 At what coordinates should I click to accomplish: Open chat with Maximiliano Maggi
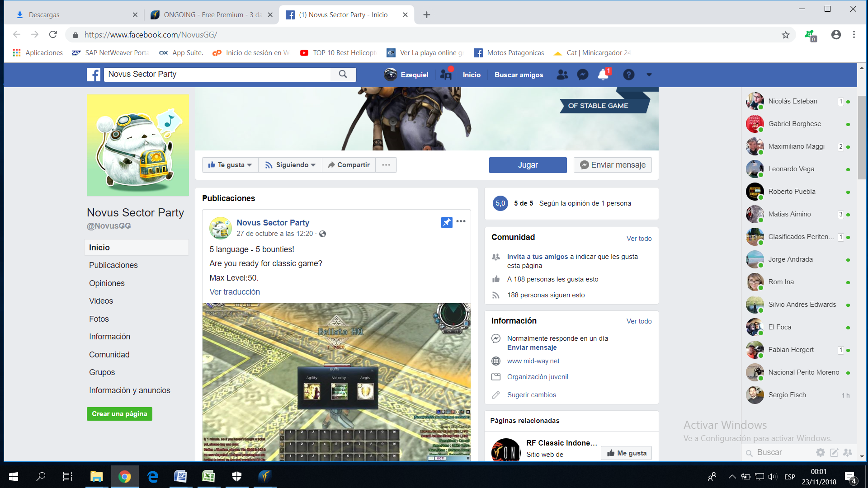pyautogui.click(x=799, y=146)
